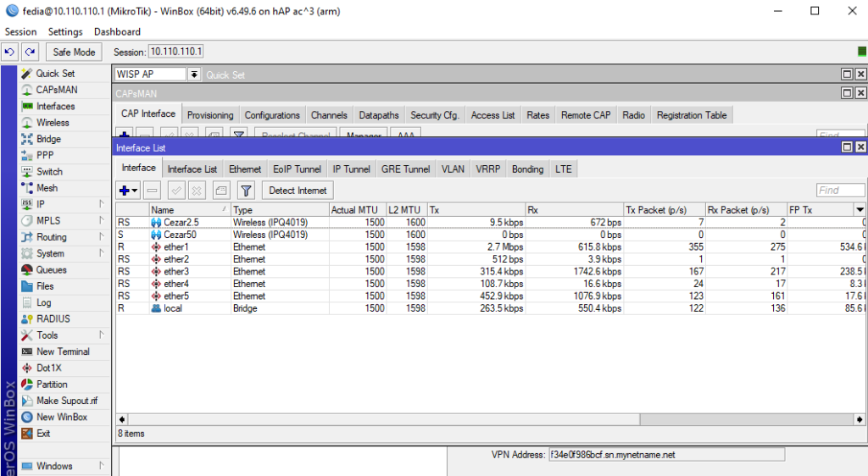Open Switch in sidebar
The height and width of the screenshot is (476, 868).
[x=49, y=171]
